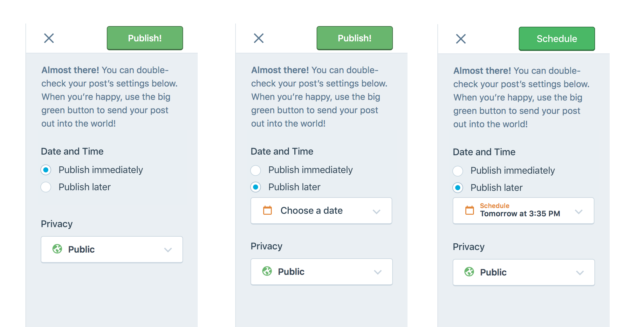Image resolution: width=644 pixels, height=327 pixels.
Task: Expand the Tomorrow at 3:35 PM schedule chevron
Action: pos(579,212)
